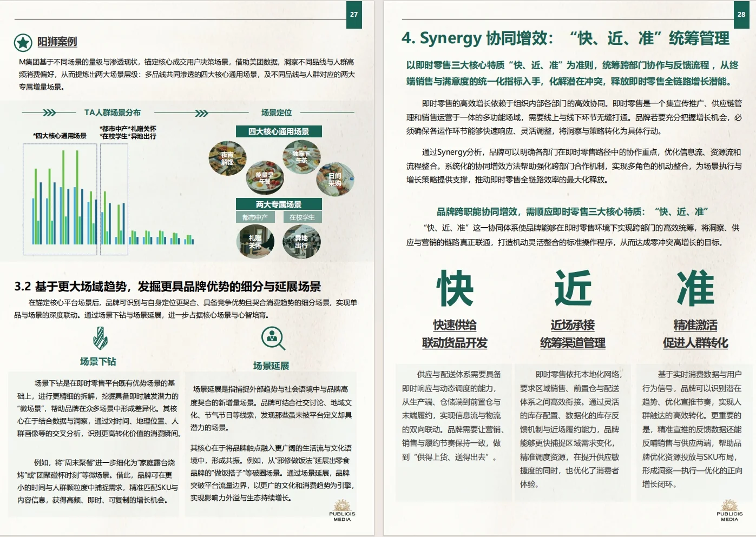Click the large green 准 character

(696, 288)
